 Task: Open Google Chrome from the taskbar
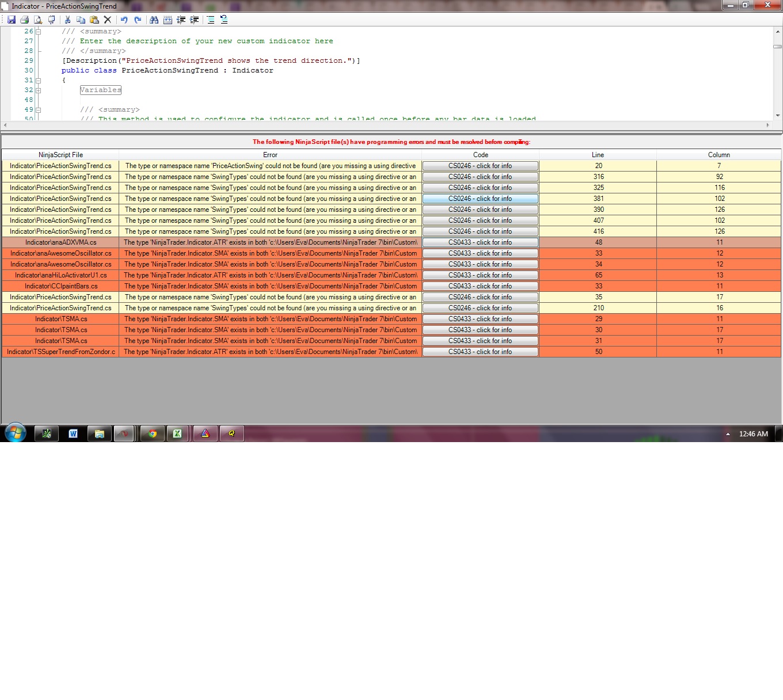[x=153, y=433]
